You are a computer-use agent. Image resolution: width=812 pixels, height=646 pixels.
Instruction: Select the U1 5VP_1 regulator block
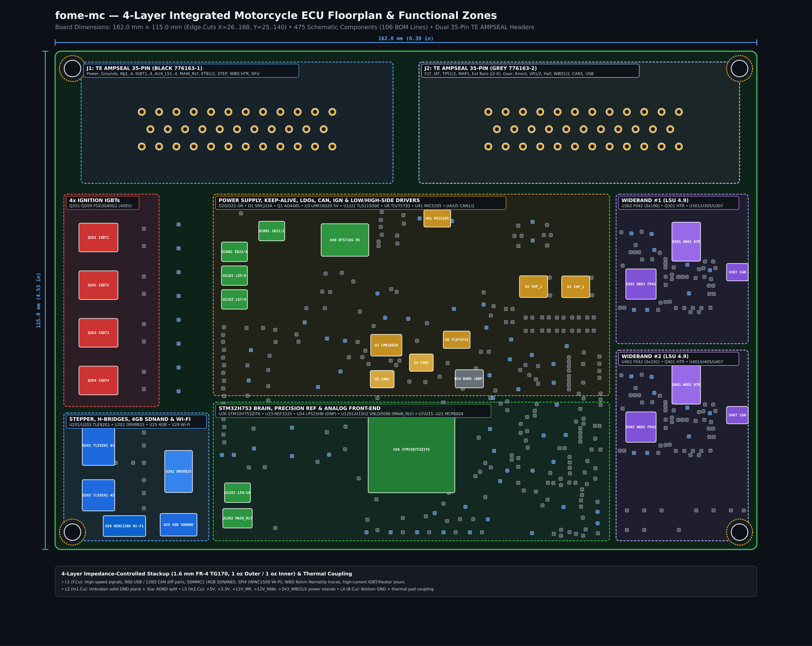(x=576, y=287)
